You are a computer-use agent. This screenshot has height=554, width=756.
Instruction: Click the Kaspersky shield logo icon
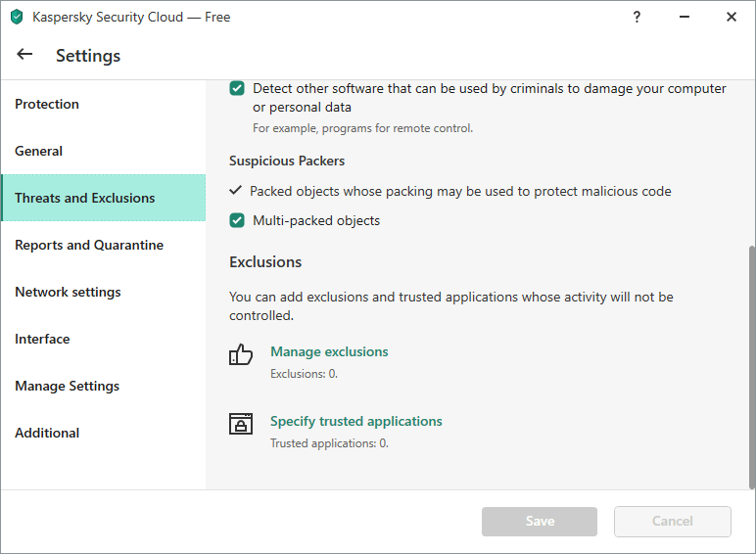(x=17, y=17)
